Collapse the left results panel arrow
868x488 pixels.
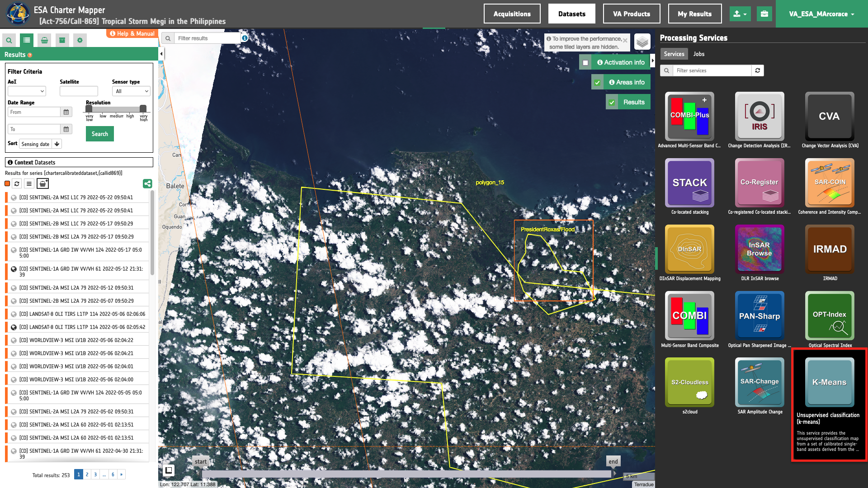(x=161, y=54)
